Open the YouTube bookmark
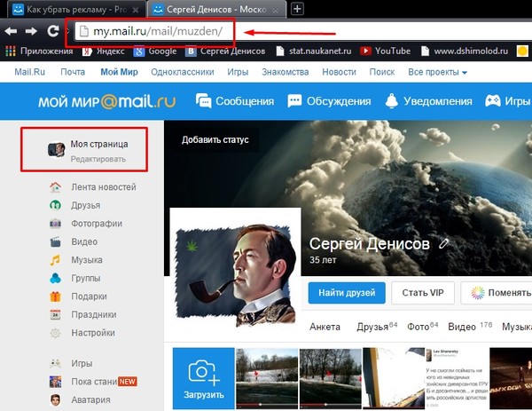 pos(386,51)
